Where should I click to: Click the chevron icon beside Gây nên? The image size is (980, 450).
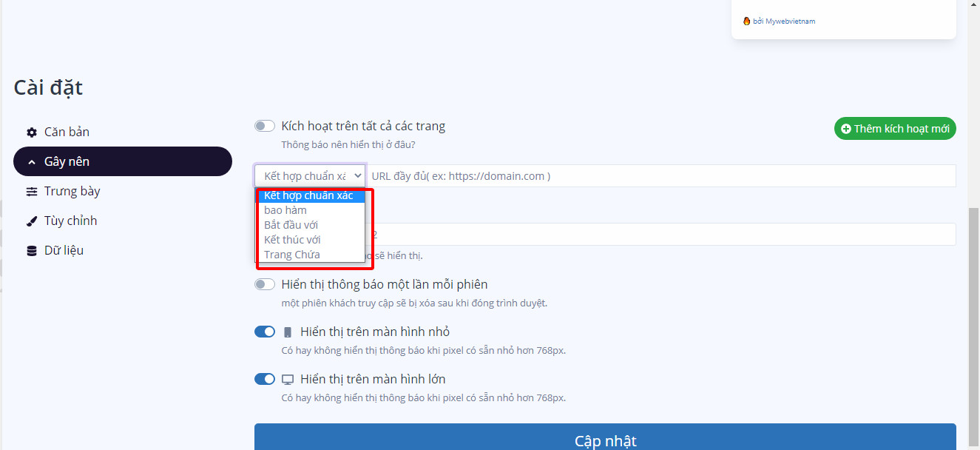pos(32,162)
